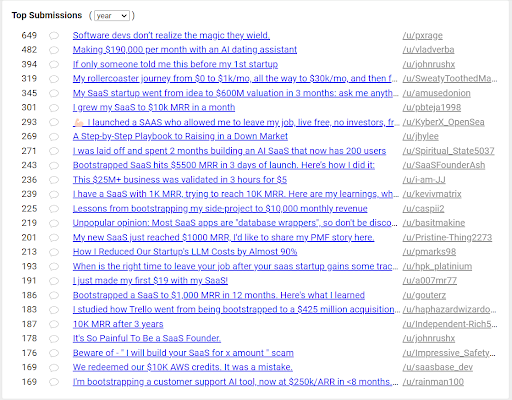Image resolution: width=512 pixels, height=400 pixels.
Task: Open 'I just made my first $19' post
Action: tap(150, 281)
